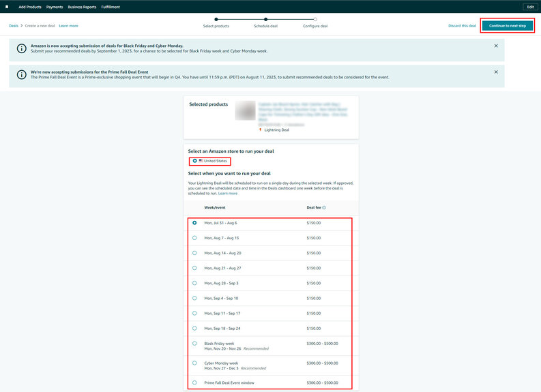Open Business Reports menu
This screenshot has width=541, height=392.
(82, 7)
